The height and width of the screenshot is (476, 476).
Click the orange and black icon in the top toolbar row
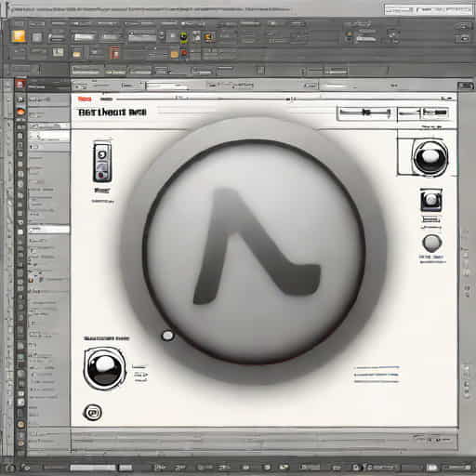[x=209, y=37]
